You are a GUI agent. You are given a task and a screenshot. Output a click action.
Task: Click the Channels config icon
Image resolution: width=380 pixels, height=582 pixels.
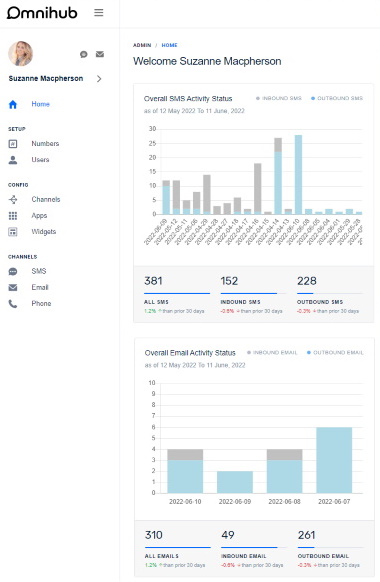(x=13, y=200)
